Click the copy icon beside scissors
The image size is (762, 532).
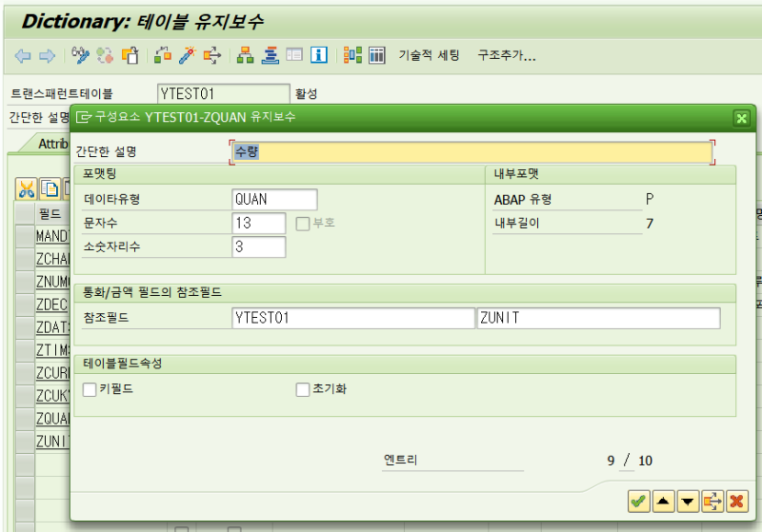(x=50, y=188)
